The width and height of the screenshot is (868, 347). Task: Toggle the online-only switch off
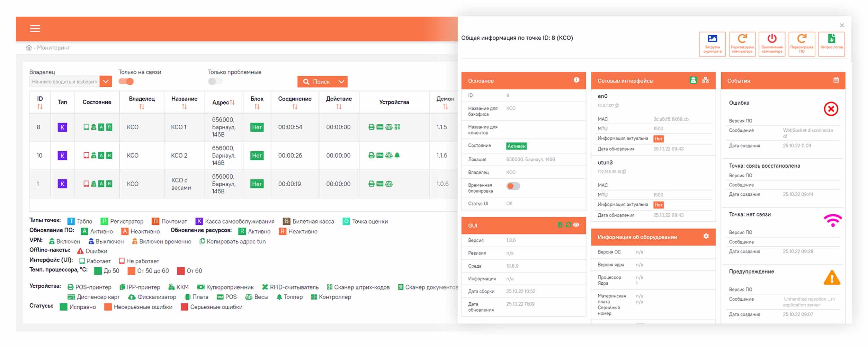click(126, 82)
